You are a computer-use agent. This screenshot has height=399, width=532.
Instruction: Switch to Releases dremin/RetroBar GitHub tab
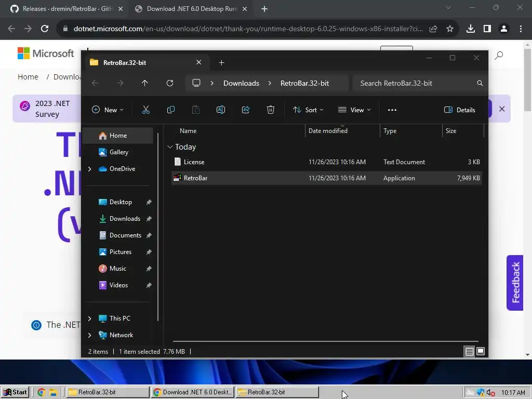coord(66,9)
